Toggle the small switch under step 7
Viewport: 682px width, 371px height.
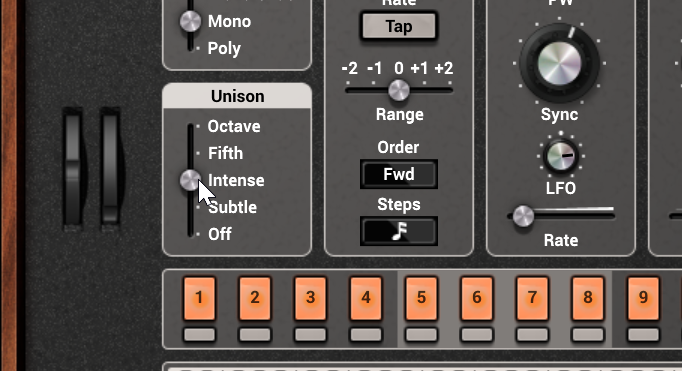532,334
